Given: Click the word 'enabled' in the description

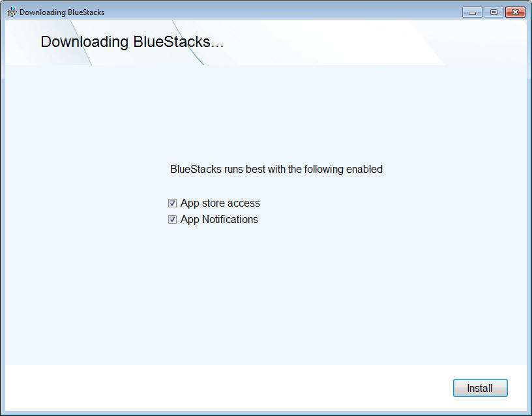Looking at the screenshot, I should 364,169.
